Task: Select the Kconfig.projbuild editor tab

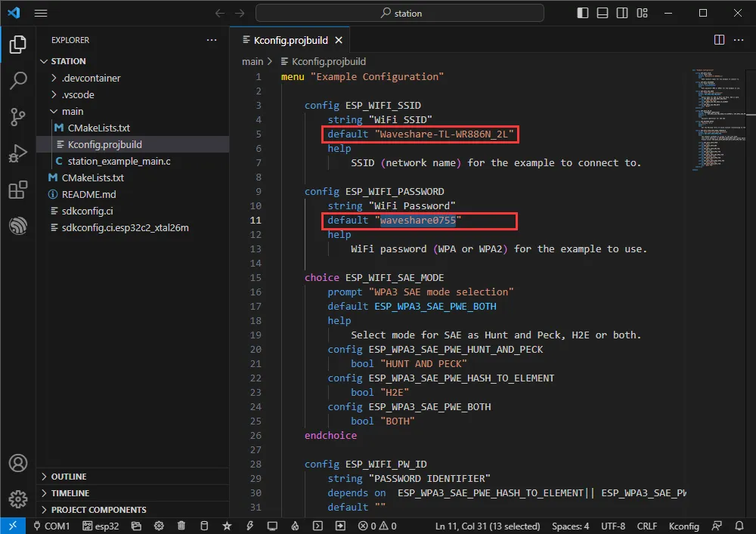Action: (x=290, y=39)
